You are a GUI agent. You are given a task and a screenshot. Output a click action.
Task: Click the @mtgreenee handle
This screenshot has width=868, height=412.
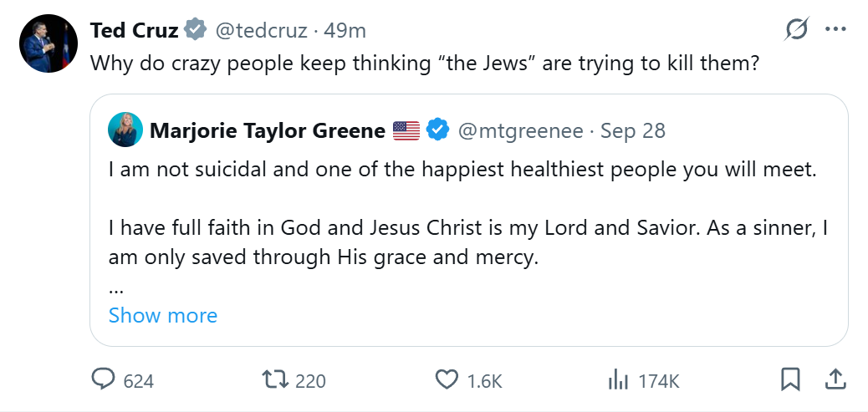519,130
